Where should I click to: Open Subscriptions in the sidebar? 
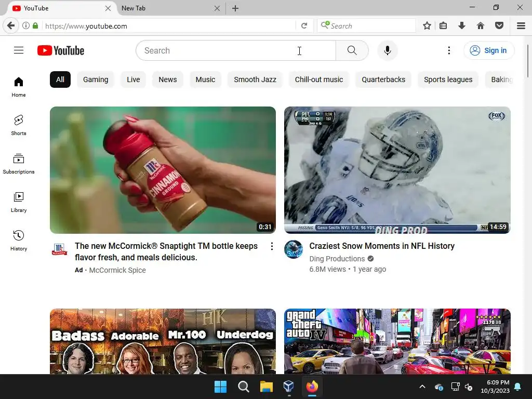(19, 164)
